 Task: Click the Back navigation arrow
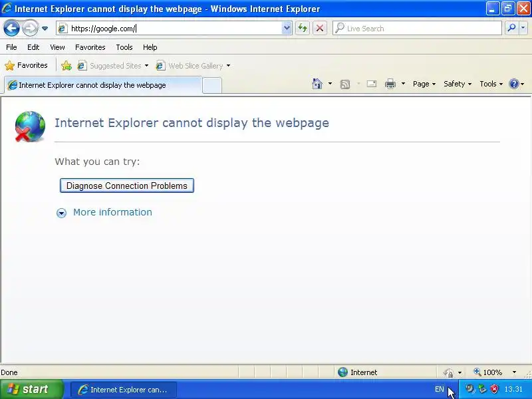11,29
